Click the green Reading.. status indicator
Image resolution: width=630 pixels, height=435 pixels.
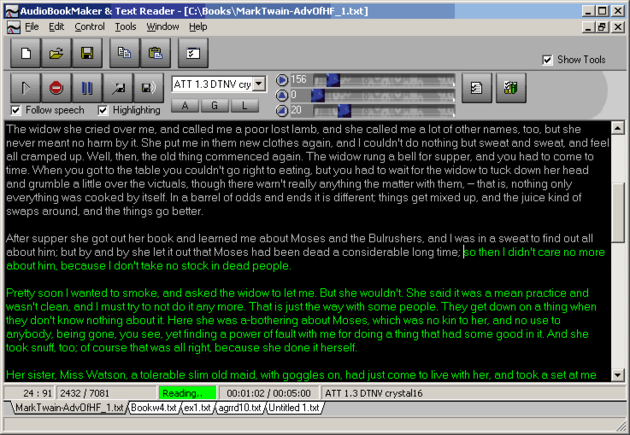tap(187, 393)
